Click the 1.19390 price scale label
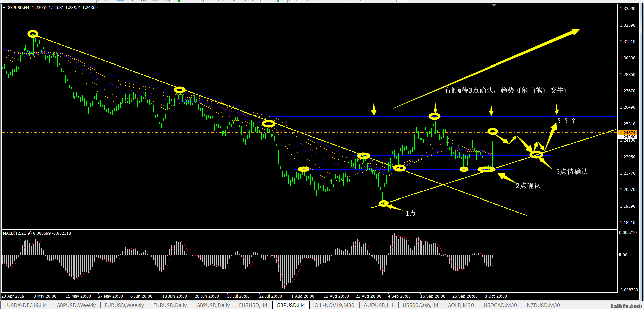Viewport: 644px width, 310px height. 627,206
